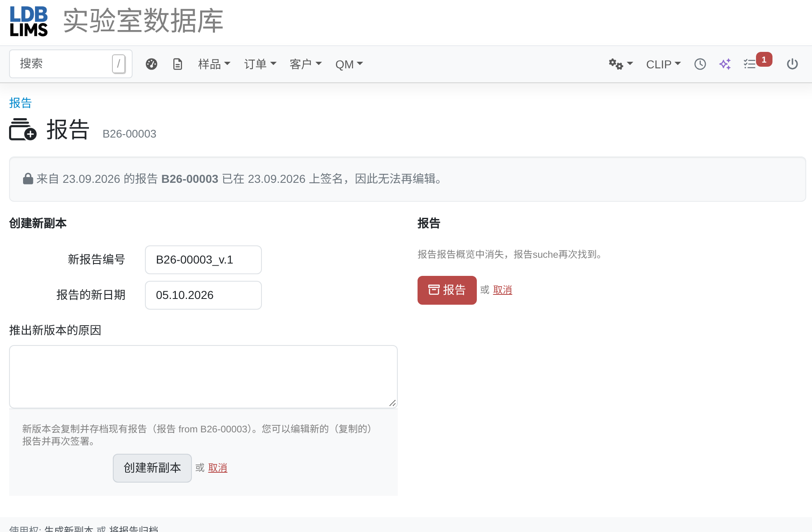Expand the 订单 menu
This screenshot has width=812, height=532.
[260, 64]
